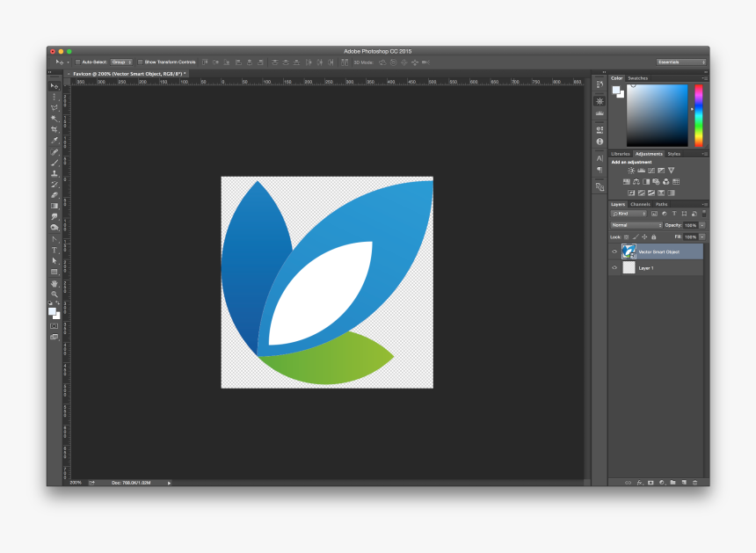Select the Dodge tool

tap(55, 228)
